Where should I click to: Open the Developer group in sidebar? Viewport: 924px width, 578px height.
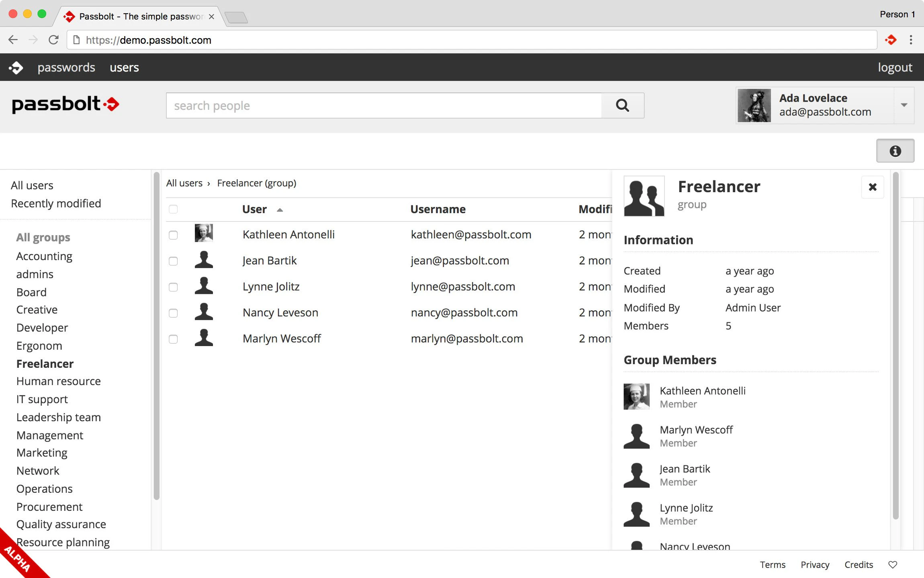(x=42, y=328)
